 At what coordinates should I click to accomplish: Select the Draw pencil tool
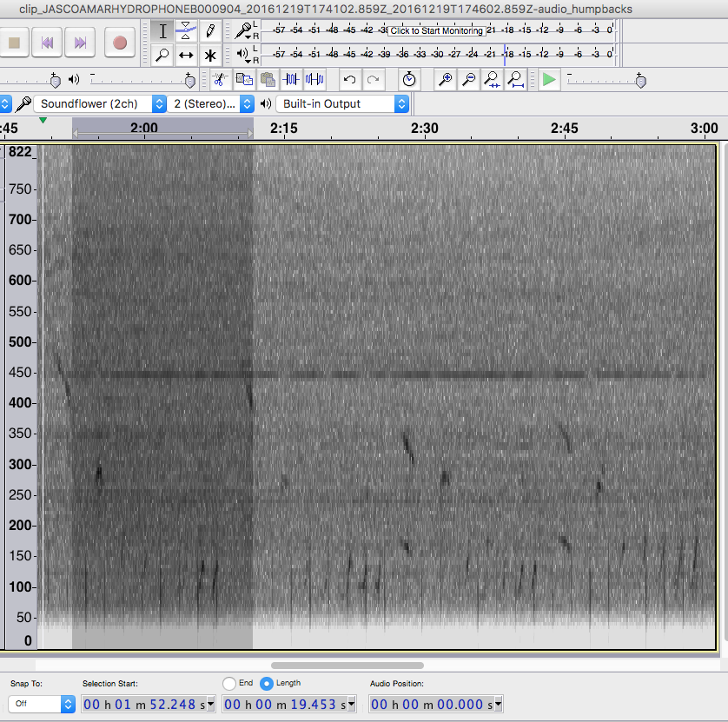click(209, 31)
